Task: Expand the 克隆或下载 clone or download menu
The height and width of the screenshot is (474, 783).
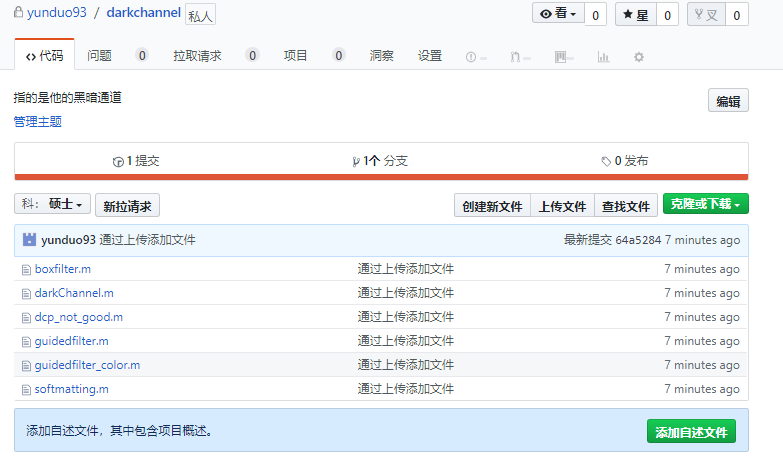Action: coord(706,204)
